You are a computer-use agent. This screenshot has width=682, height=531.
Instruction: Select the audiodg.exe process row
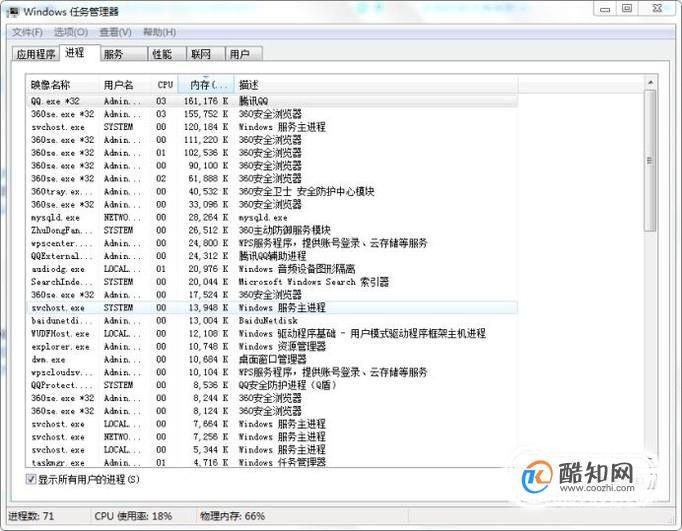[272, 269]
